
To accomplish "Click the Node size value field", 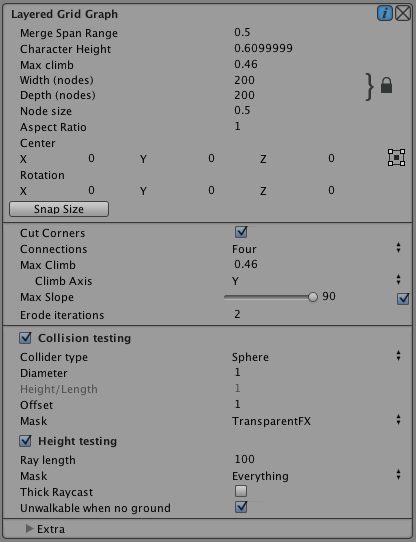I will (x=318, y=110).
